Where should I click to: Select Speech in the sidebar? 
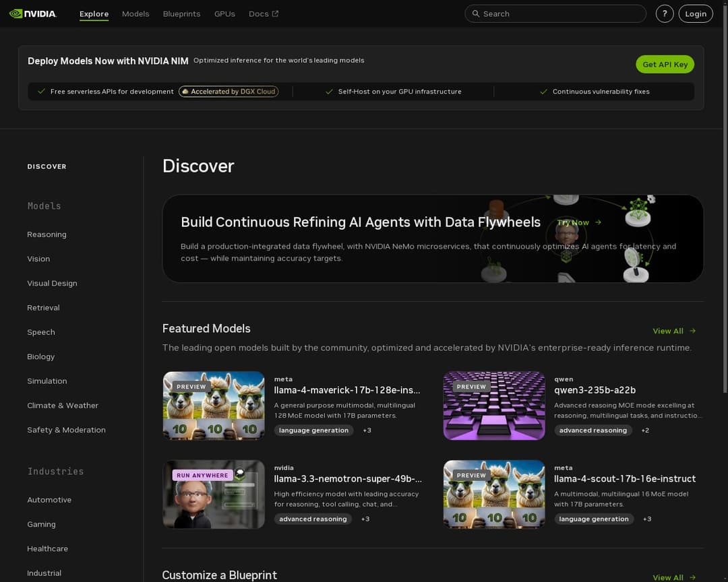(x=41, y=332)
